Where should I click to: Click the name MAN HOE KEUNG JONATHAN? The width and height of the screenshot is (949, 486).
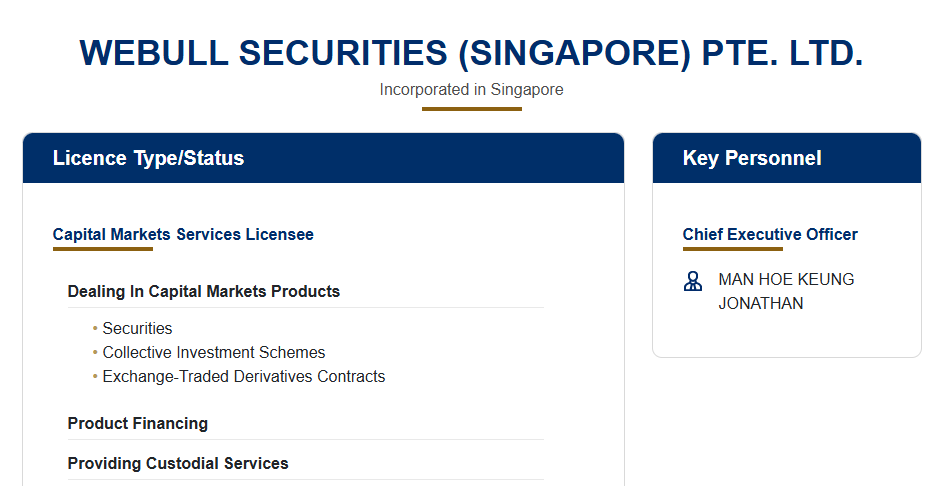pos(786,291)
